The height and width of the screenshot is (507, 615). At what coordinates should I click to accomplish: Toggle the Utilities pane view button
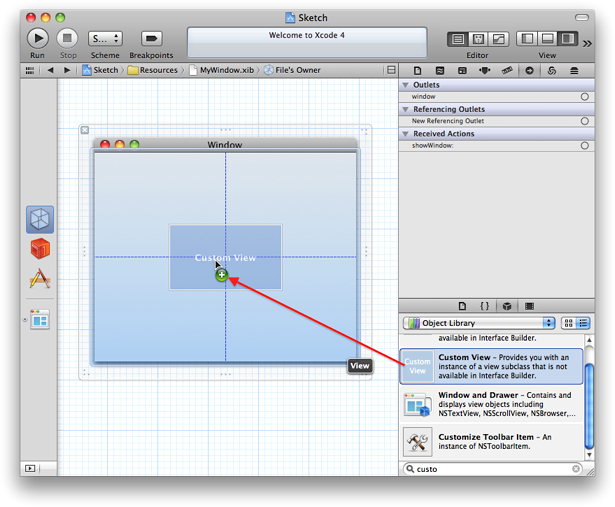point(568,38)
